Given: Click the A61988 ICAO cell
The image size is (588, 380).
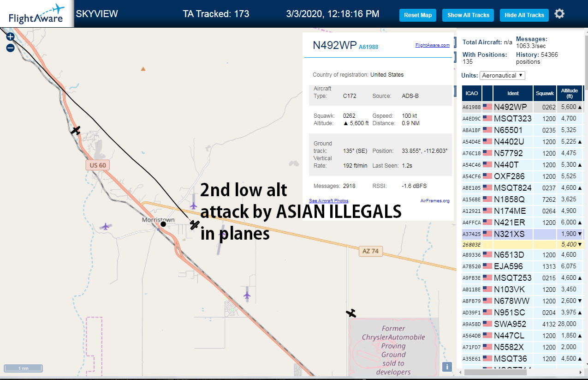Looking at the screenshot, I should coord(471,107).
